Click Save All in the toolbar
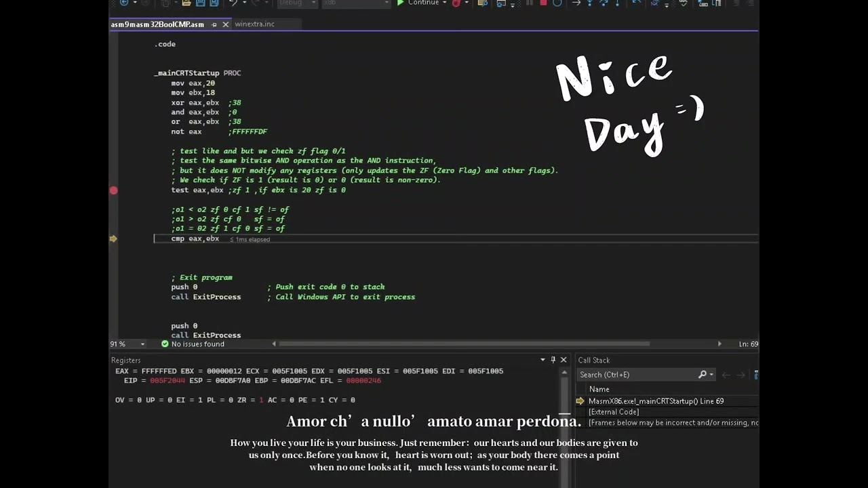 (x=214, y=3)
